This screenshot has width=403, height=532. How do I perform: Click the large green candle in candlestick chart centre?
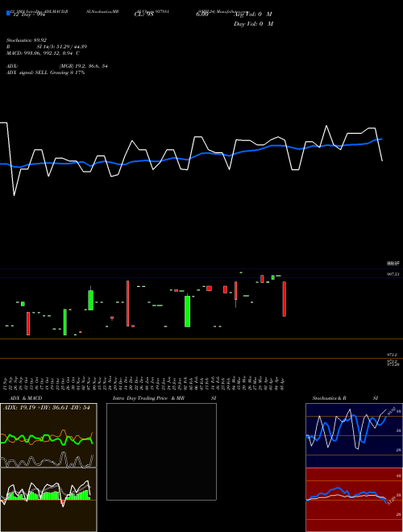(187, 311)
